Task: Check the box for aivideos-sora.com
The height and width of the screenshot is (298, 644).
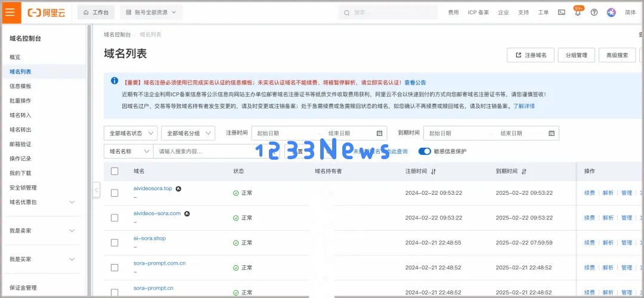Action: tap(114, 218)
